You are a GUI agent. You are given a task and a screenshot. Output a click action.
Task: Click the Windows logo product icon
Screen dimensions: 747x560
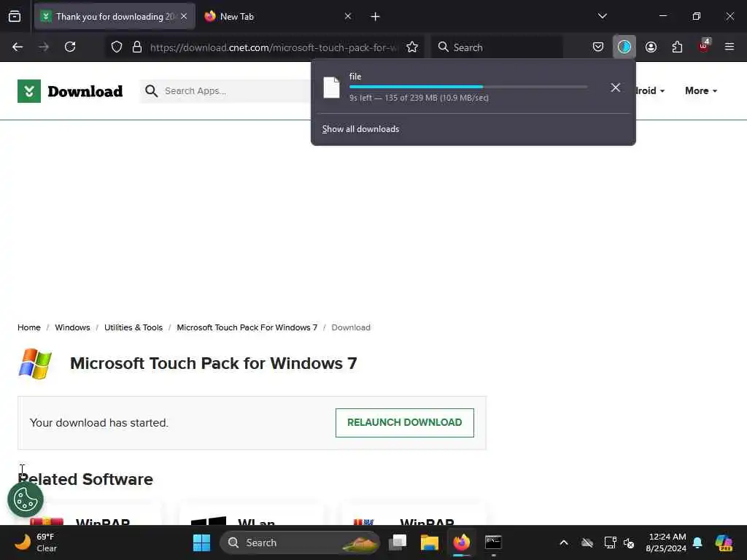click(35, 364)
